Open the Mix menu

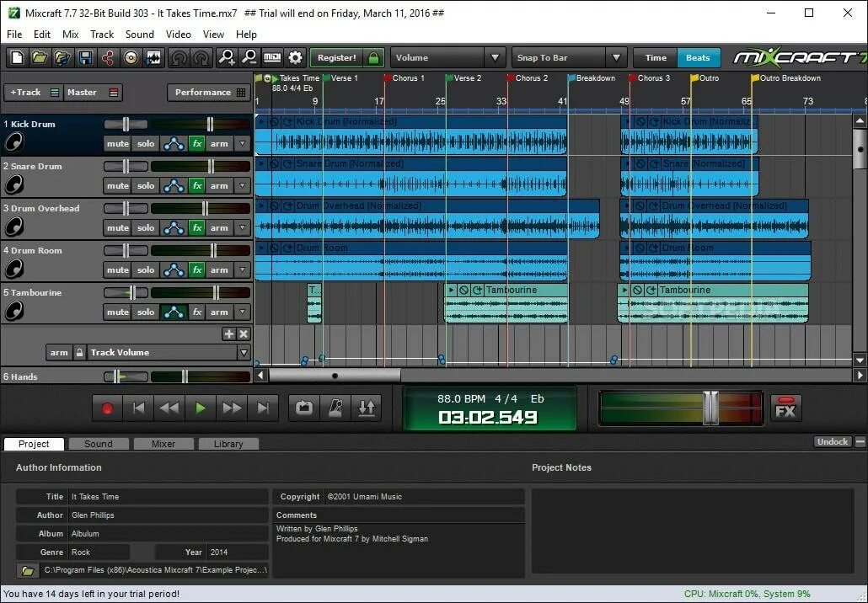click(70, 35)
